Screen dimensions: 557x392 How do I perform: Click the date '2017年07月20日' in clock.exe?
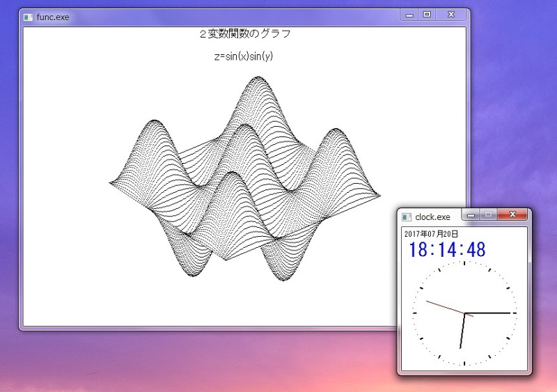pyautogui.click(x=431, y=233)
